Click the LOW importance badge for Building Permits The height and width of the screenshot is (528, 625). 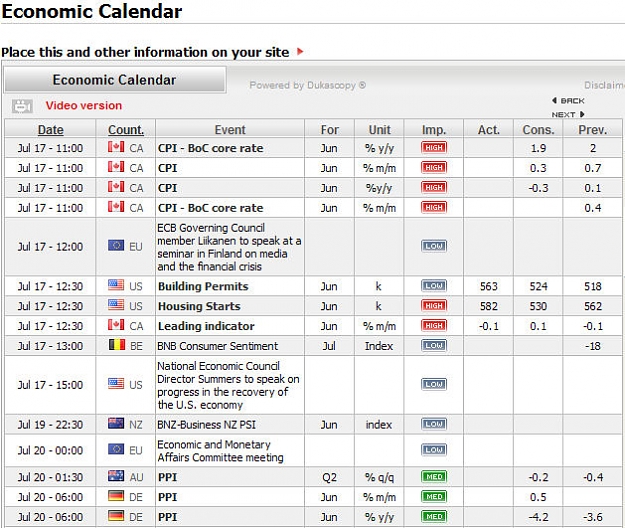pyautogui.click(x=434, y=286)
